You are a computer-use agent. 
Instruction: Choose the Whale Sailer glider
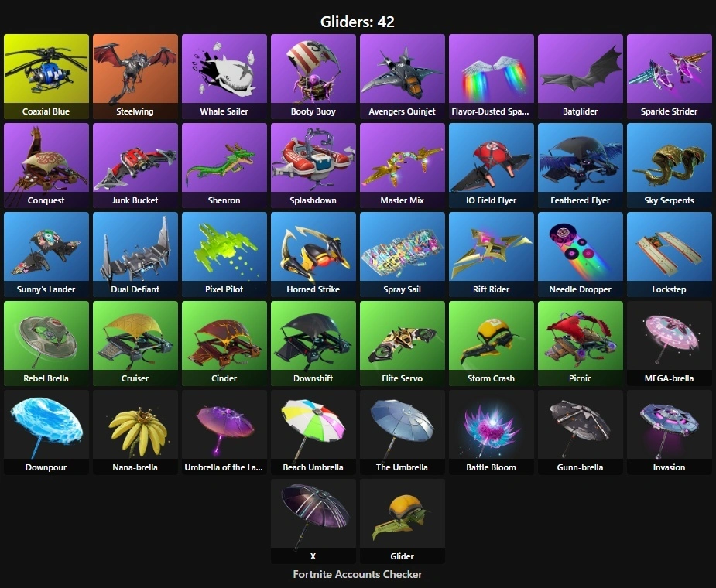click(224, 77)
